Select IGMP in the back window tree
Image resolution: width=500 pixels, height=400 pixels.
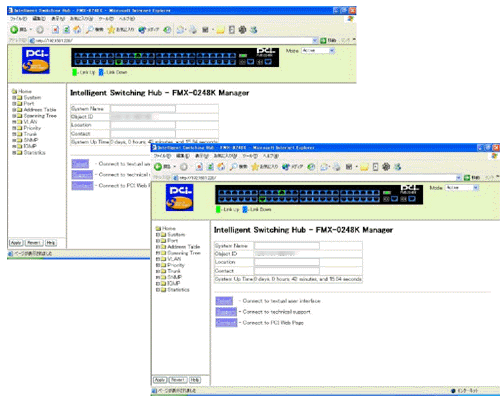click(30, 146)
